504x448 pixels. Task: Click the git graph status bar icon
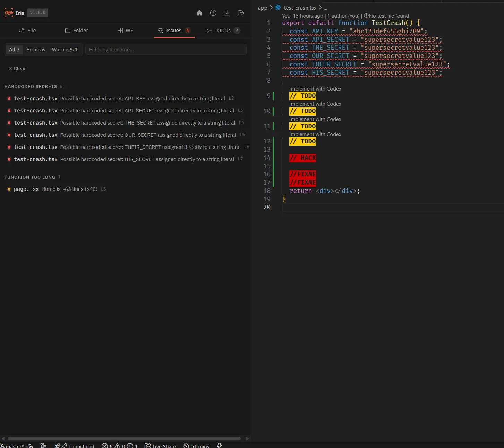click(43, 446)
